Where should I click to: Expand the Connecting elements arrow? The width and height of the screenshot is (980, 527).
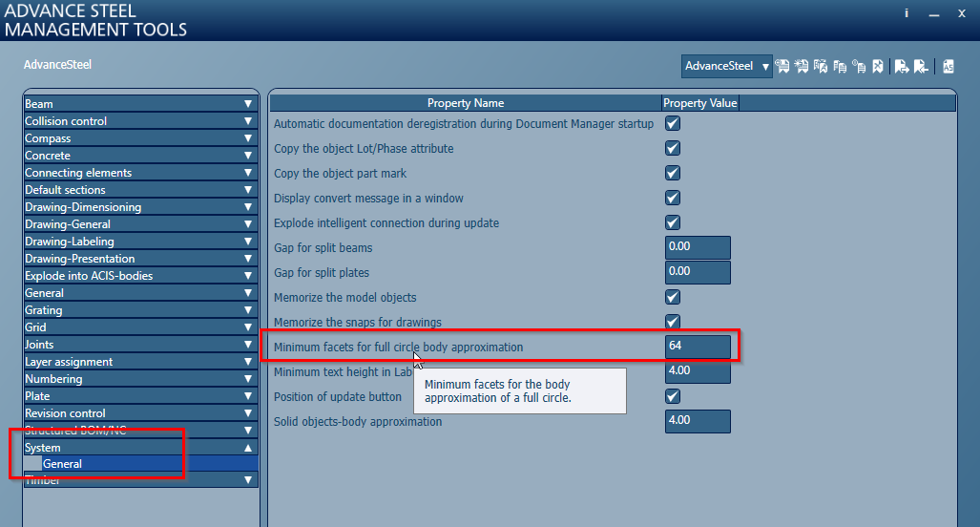click(x=248, y=173)
